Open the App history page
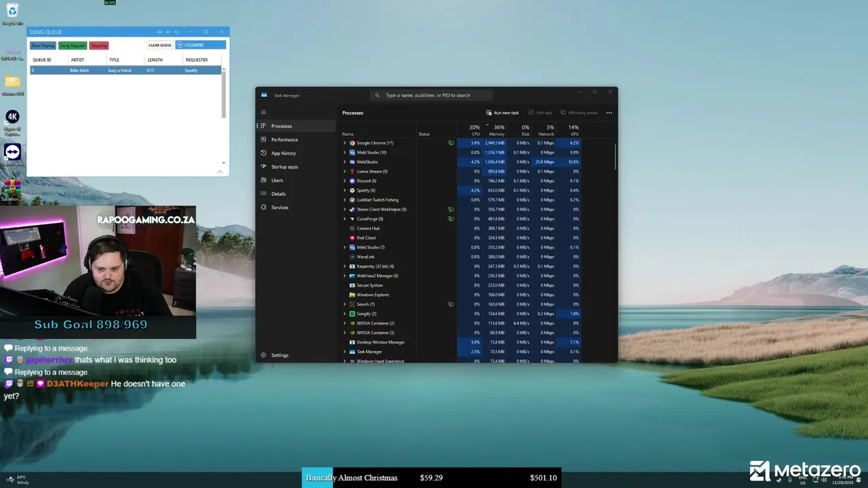The image size is (868, 488). [296, 153]
